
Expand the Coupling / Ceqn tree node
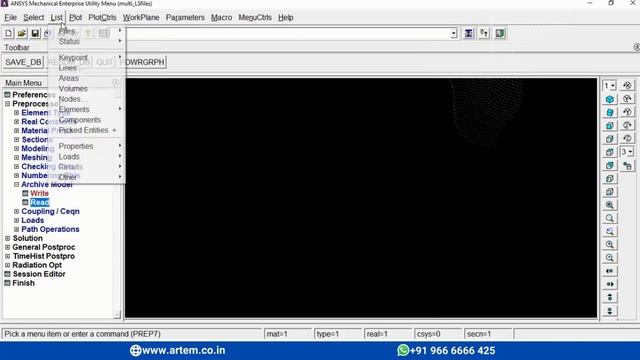16,211
